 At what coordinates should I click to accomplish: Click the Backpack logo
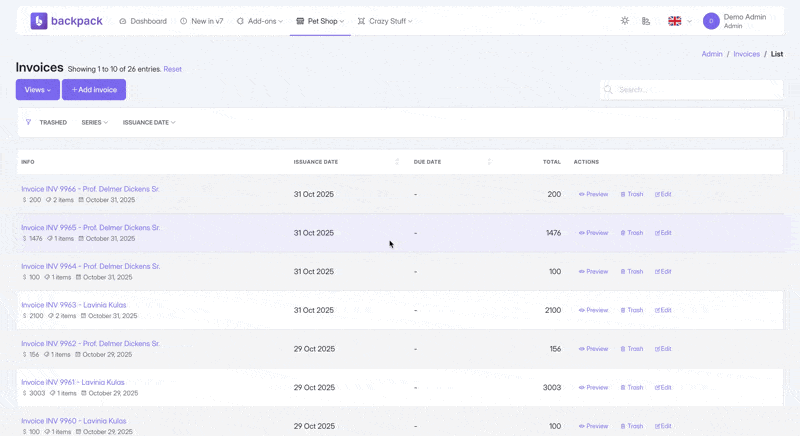coord(66,21)
